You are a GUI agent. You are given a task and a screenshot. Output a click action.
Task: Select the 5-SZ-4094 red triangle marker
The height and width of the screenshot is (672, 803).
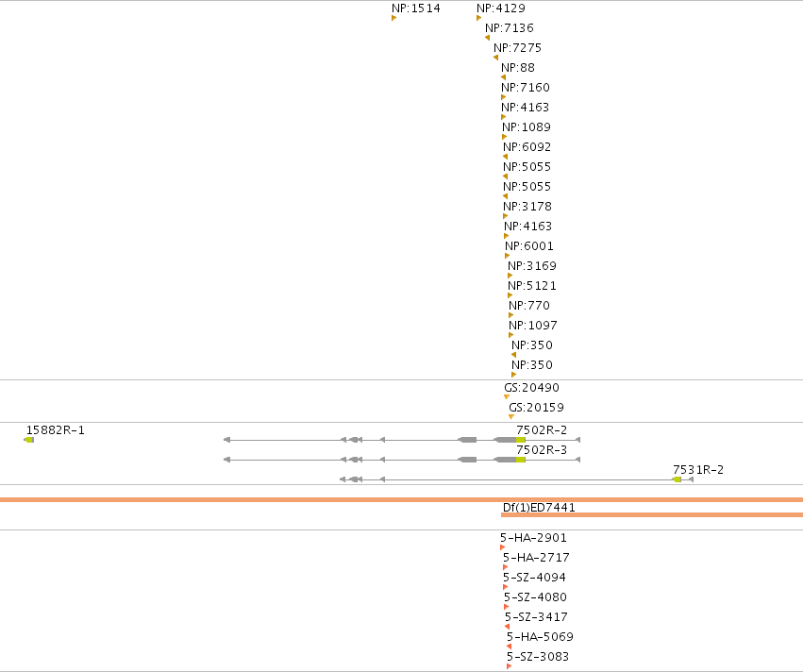click(x=506, y=587)
